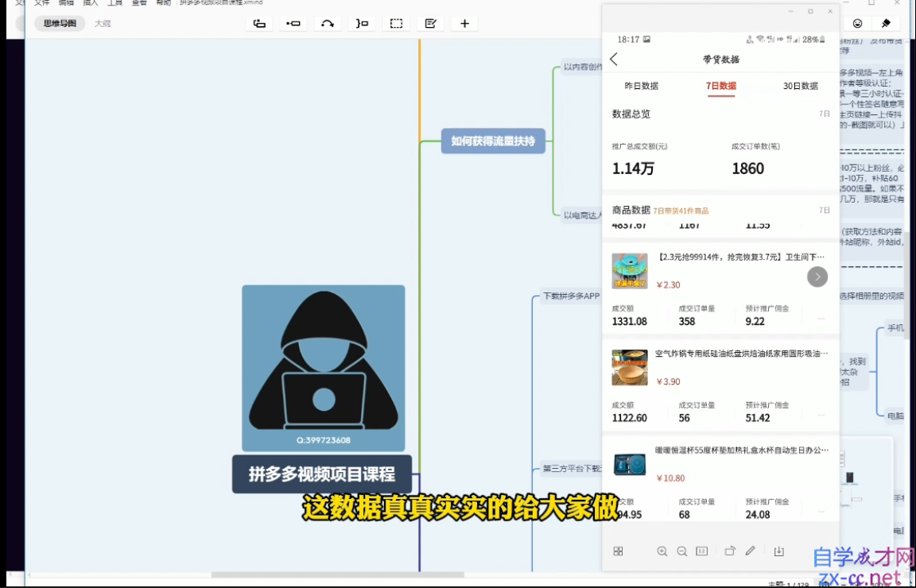Insert a subtopic using toolbar icon

[293, 23]
